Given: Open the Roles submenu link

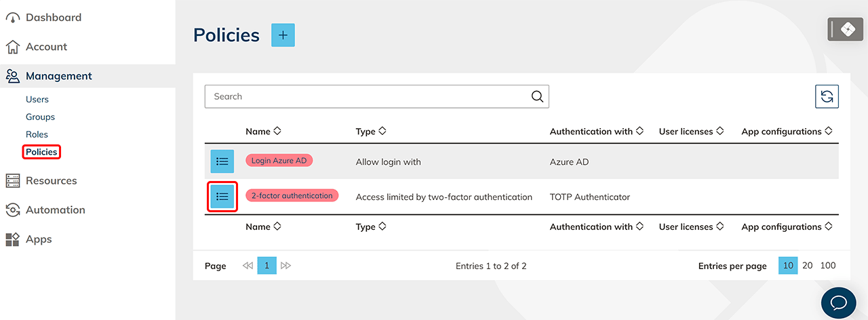Looking at the screenshot, I should point(37,135).
